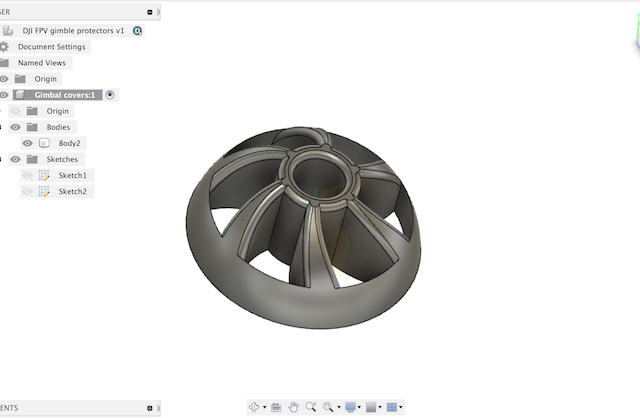Image resolution: width=640 pixels, height=418 pixels.
Task: Click the Gimbal covers:1 component cube icon
Action: click(20, 95)
